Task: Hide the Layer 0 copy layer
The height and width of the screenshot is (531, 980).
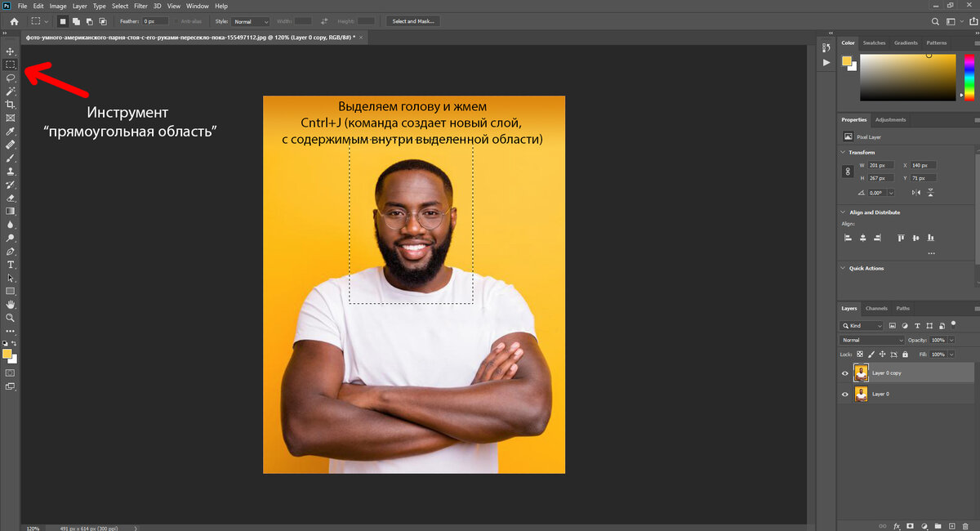Action: pyautogui.click(x=845, y=373)
